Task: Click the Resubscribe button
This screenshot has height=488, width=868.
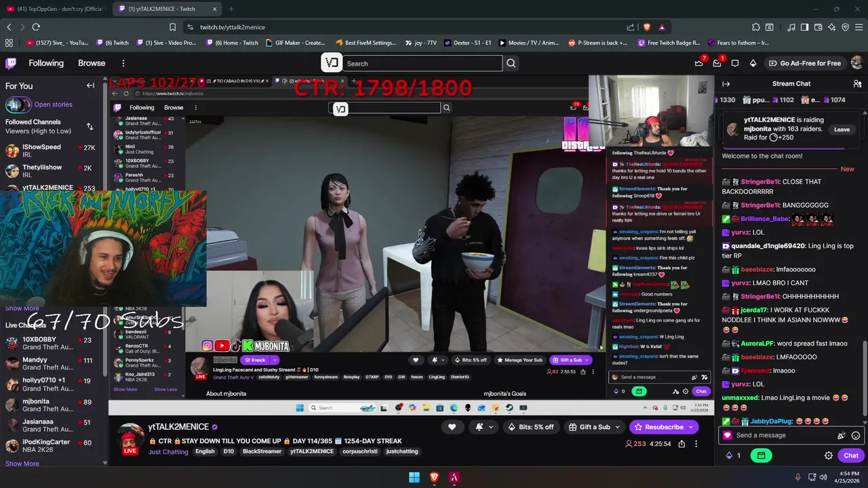Action: point(658,427)
